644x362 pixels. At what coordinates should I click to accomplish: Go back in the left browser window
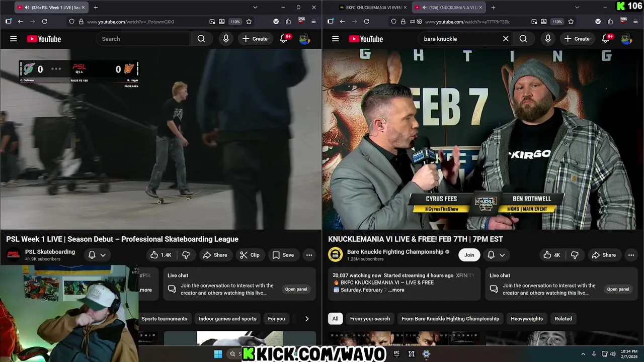[x=20, y=22]
